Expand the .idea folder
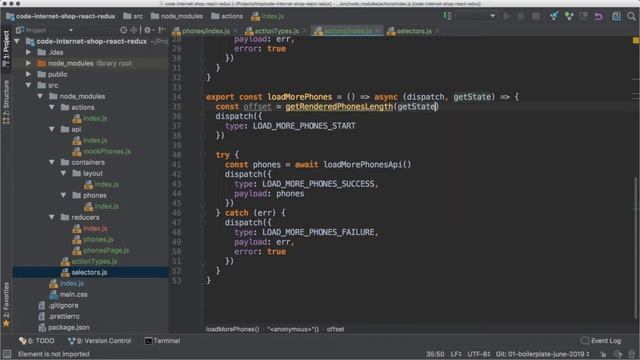The image size is (640, 360). pos(29,52)
